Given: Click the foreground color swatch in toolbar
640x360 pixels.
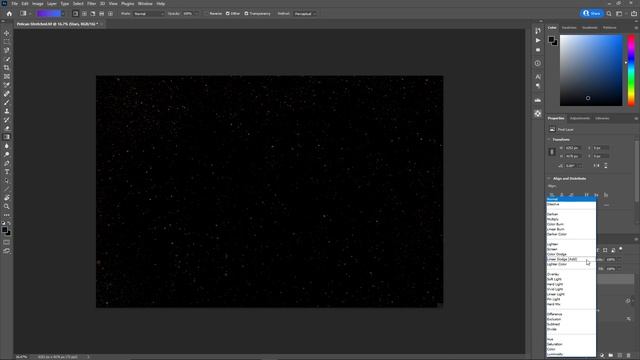Looking at the screenshot, I should 4,230.
